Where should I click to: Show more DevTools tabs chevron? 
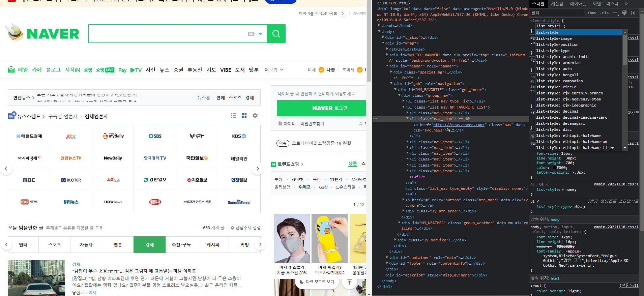626,4
